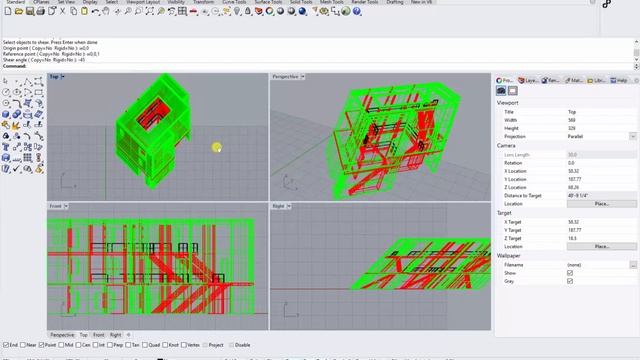The height and width of the screenshot is (360, 640).
Task: Select the Text tool icon
Action: click(x=6, y=147)
